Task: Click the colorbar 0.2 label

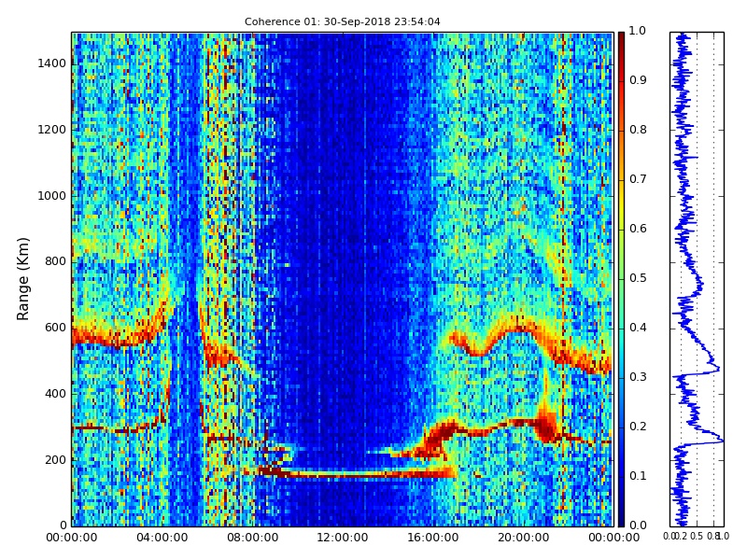Action: click(x=638, y=427)
